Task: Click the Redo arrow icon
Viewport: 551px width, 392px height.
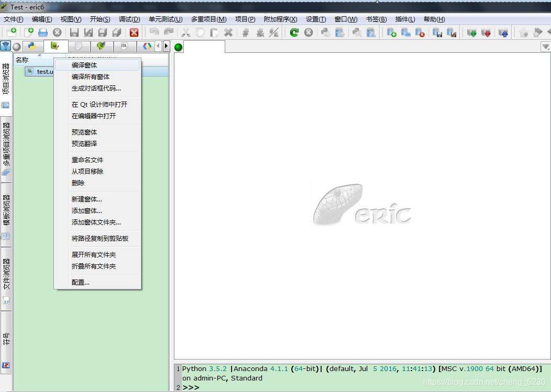Action: click(169, 32)
